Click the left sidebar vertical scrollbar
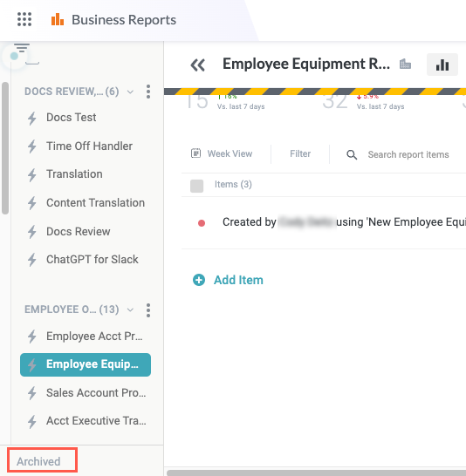The height and width of the screenshot is (476, 466). click(x=5, y=148)
